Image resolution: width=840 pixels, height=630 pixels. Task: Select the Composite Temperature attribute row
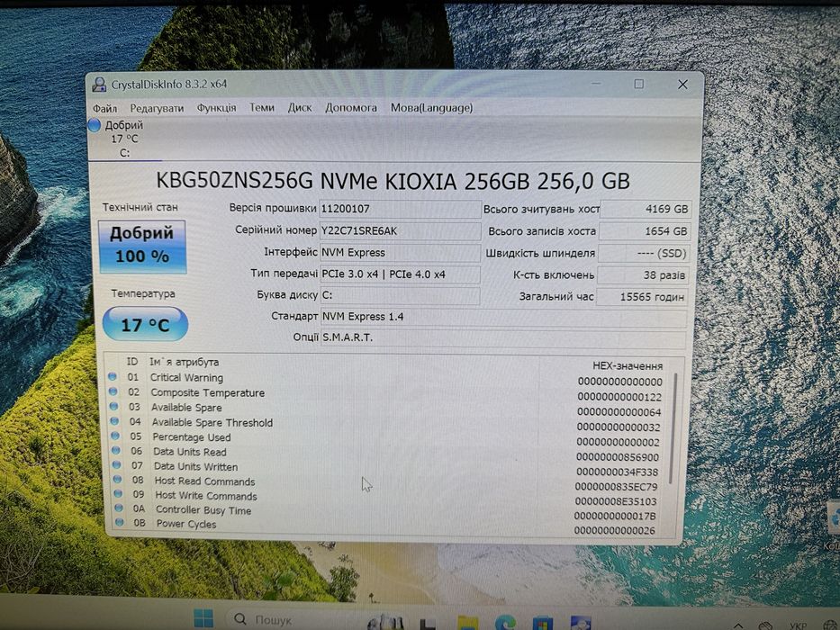coord(385,393)
